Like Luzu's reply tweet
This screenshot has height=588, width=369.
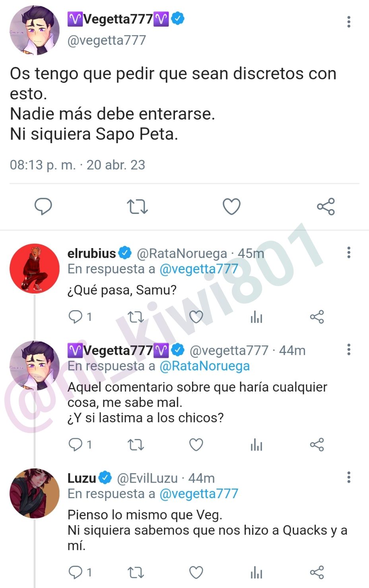(196, 572)
